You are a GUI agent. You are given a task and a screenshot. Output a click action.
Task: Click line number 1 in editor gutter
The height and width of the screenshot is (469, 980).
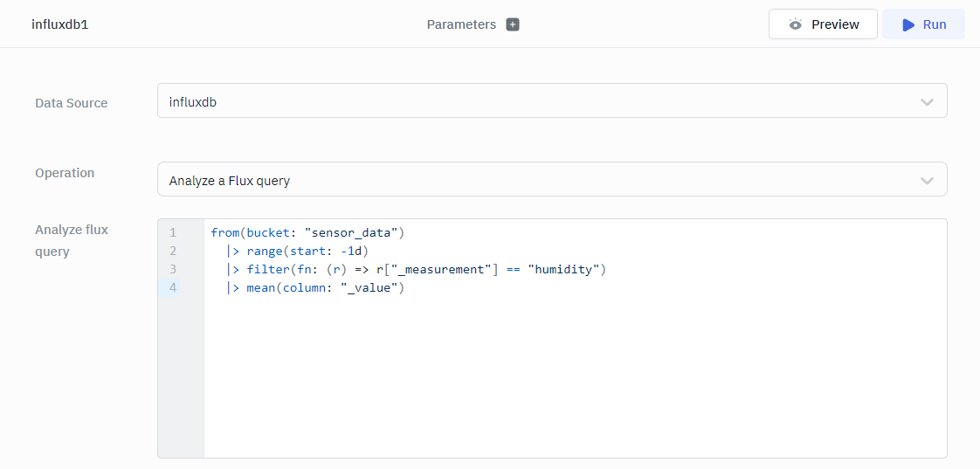[x=173, y=232]
